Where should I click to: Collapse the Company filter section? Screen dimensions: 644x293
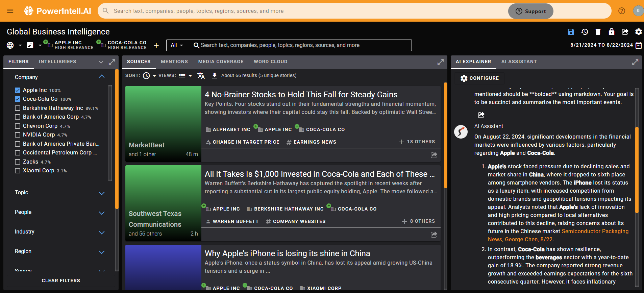[102, 77]
